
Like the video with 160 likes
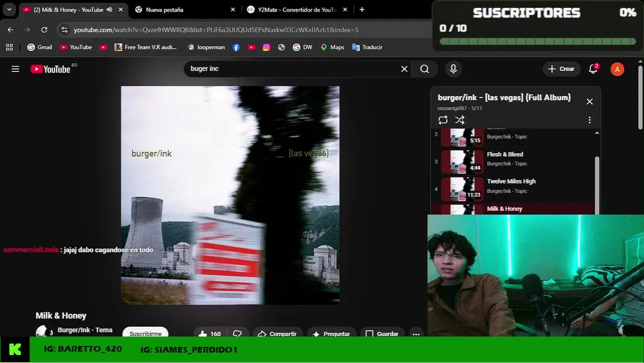(x=210, y=334)
